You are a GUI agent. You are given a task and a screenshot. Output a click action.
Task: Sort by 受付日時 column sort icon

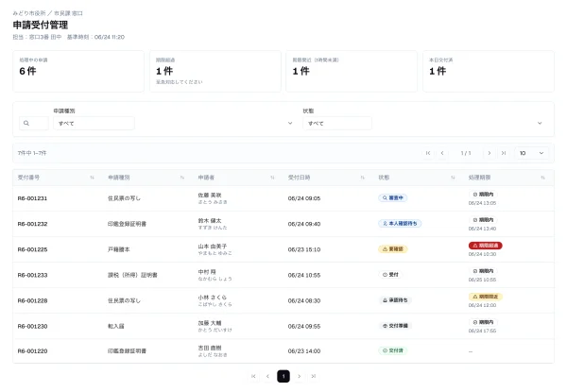[362, 178]
